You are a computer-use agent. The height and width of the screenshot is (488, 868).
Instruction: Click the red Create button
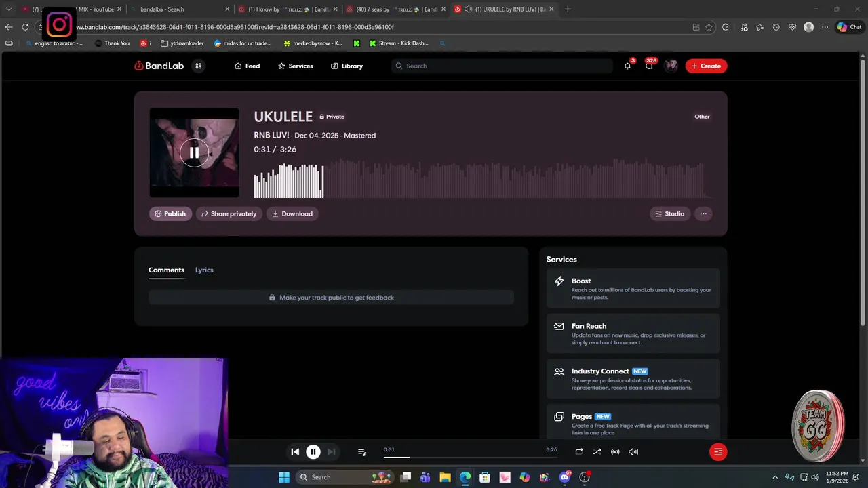706,66
